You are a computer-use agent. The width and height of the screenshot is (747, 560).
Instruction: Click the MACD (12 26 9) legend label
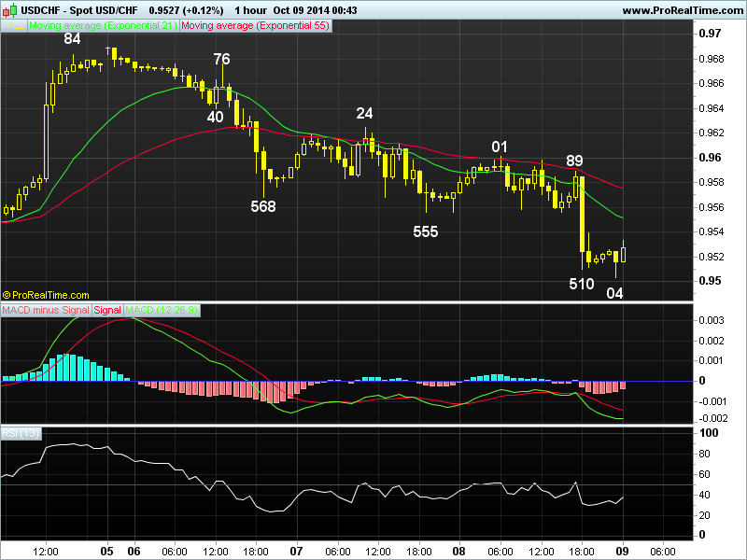(x=162, y=311)
